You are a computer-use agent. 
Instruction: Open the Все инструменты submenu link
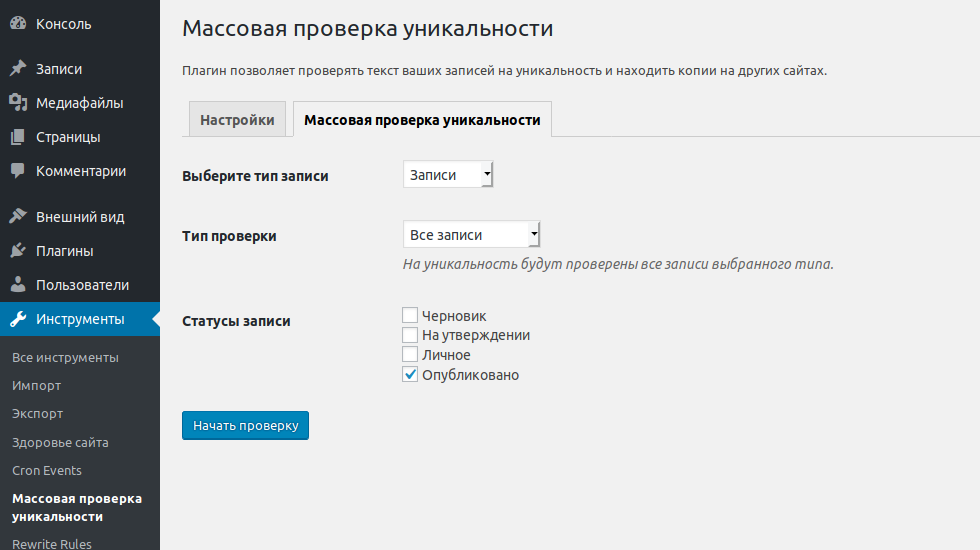[x=65, y=358]
